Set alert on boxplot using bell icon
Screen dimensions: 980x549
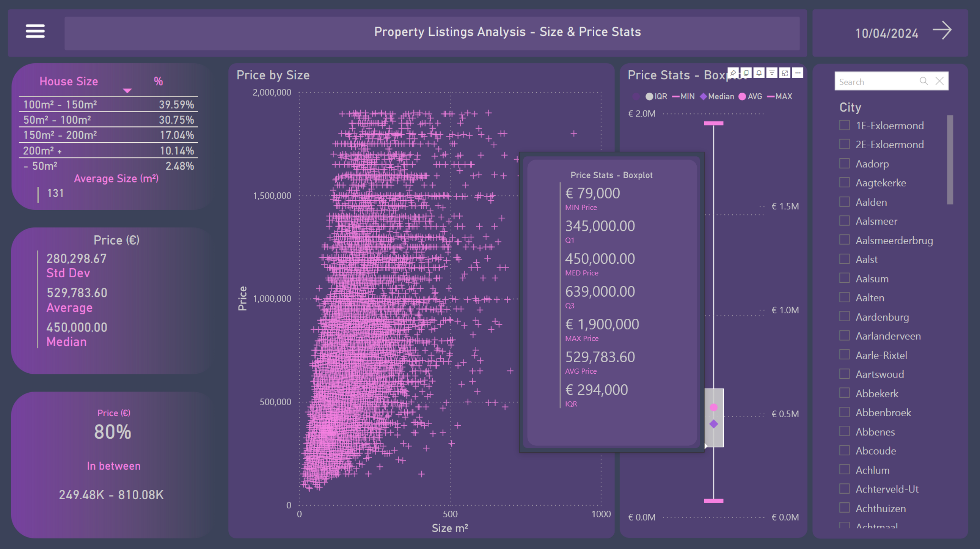759,73
